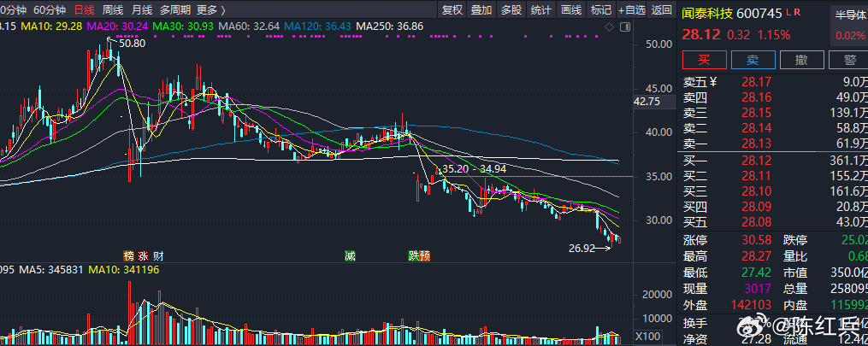
Task: Open the 多周期 multi-period selector
Action: point(175,9)
